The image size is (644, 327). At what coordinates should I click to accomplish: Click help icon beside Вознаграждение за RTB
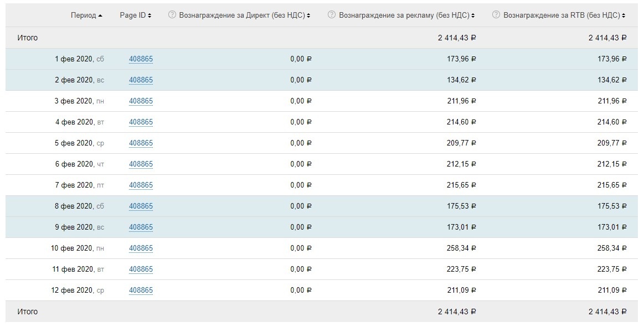point(496,15)
